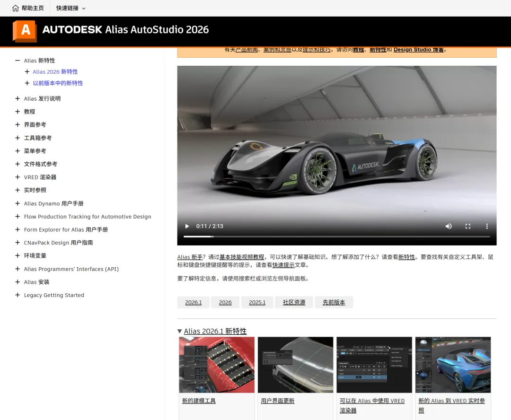Enter fullscreen mode on the video
The height and width of the screenshot is (420, 511).
coord(467,226)
